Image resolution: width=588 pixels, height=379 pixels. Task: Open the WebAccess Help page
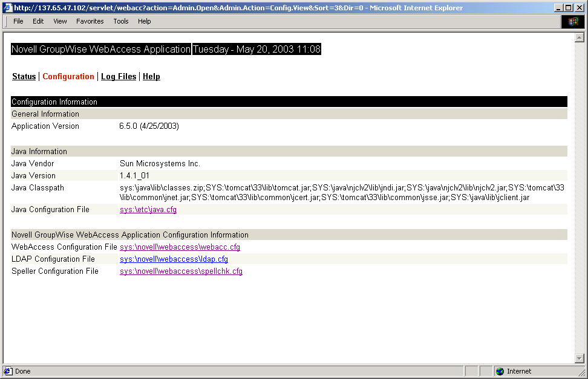click(x=151, y=76)
